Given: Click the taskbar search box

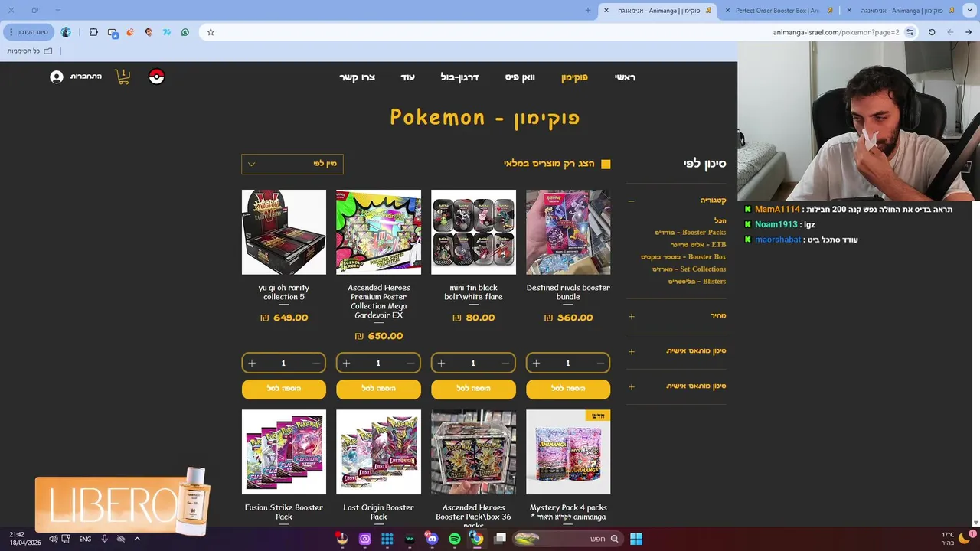Looking at the screenshot, I should (567, 539).
